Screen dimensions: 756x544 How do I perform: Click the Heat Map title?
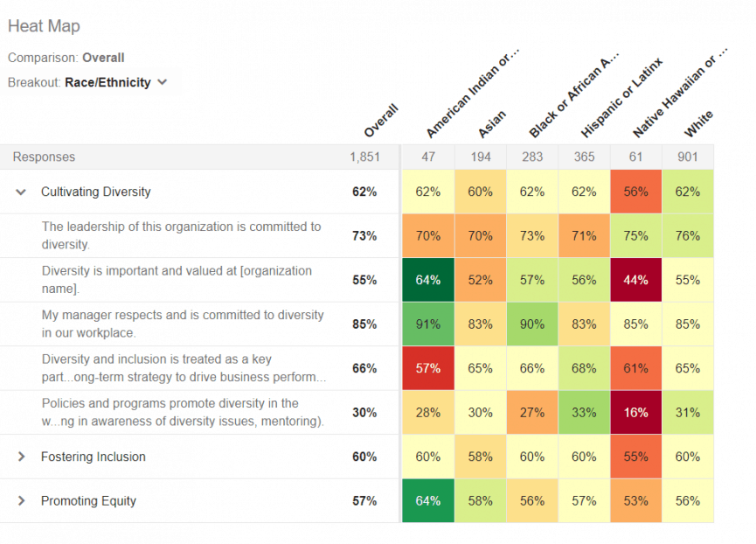[x=44, y=26]
